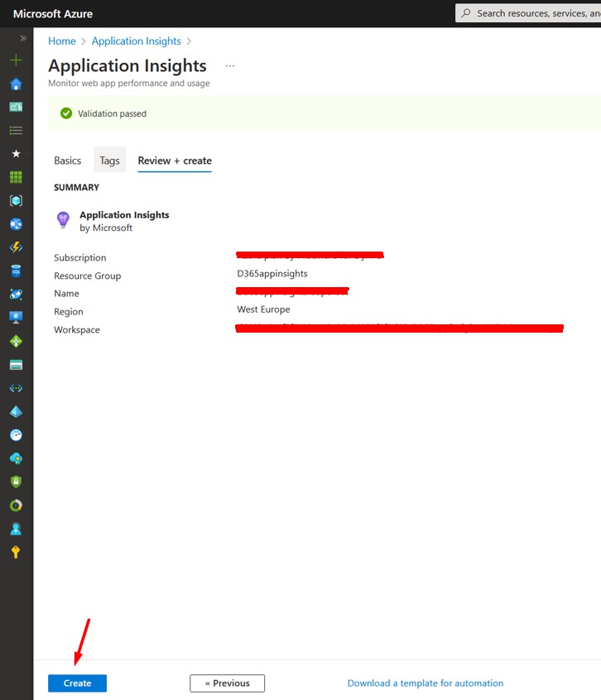Open App Services globe icon
Image resolution: width=601 pixels, height=700 pixels.
tap(16, 223)
